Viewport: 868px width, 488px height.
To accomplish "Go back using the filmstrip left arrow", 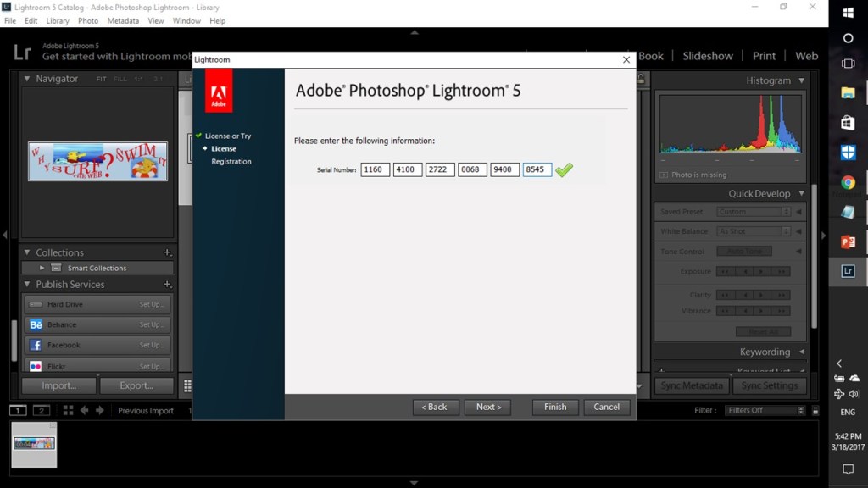I will click(84, 410).
